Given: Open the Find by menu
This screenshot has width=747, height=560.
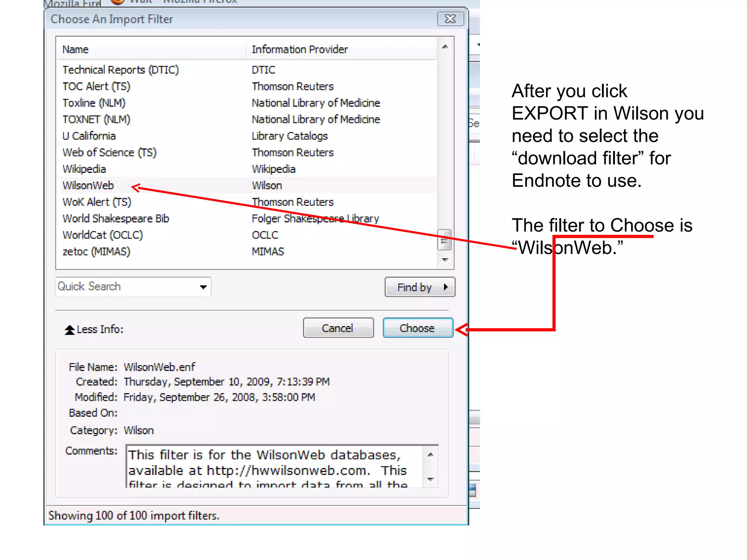Looking at the screenshot, I should pos(420,287).
